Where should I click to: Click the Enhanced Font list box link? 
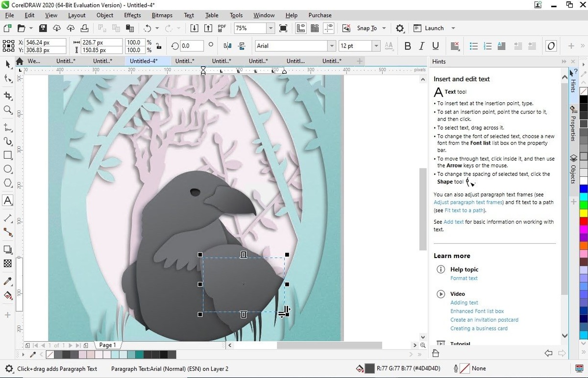click(x=477, y=311)
